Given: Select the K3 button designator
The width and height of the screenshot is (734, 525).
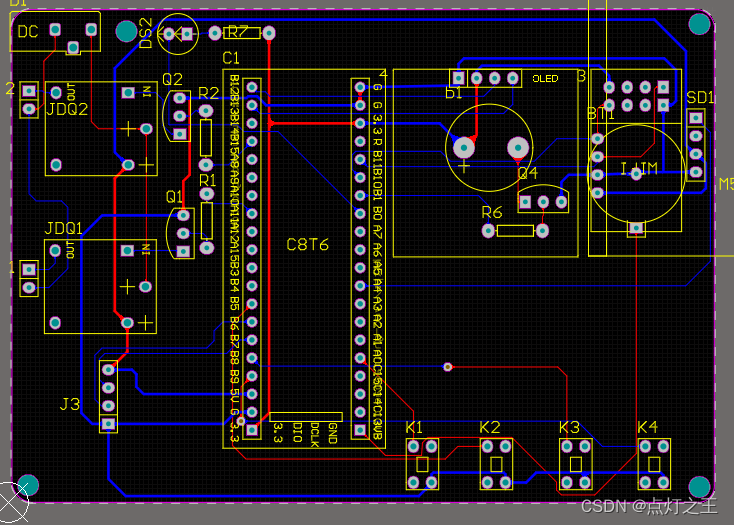Looking at the screenshot, I should tap(569, 427).
